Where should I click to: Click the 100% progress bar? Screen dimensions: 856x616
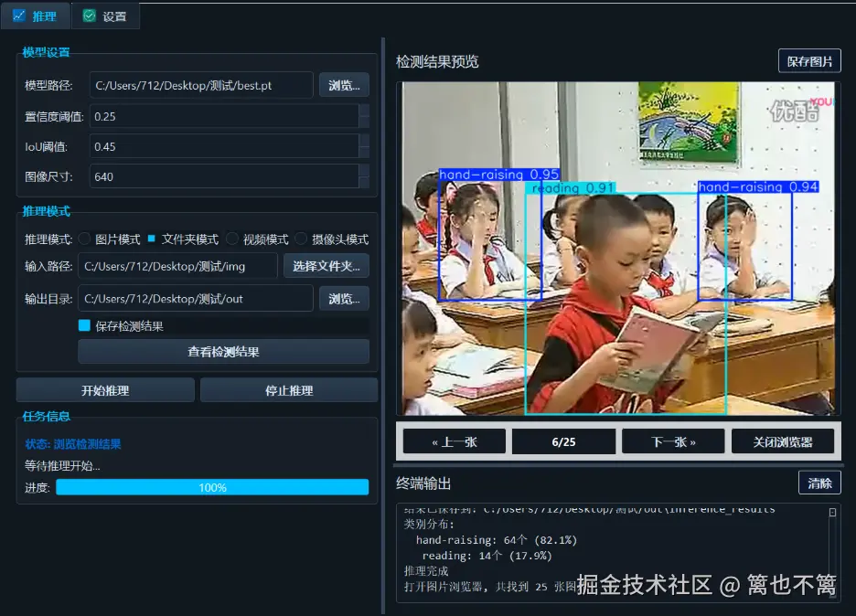[212, 487]
